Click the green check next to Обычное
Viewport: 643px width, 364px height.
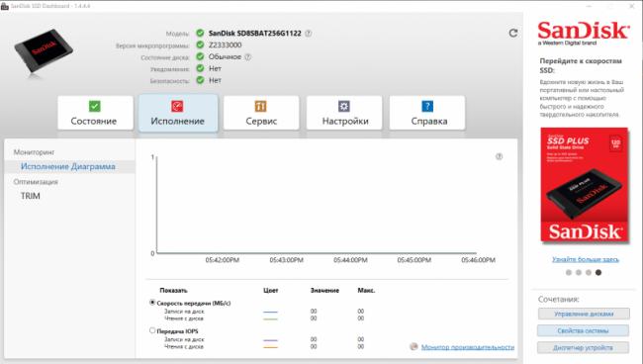pos(200,56)
